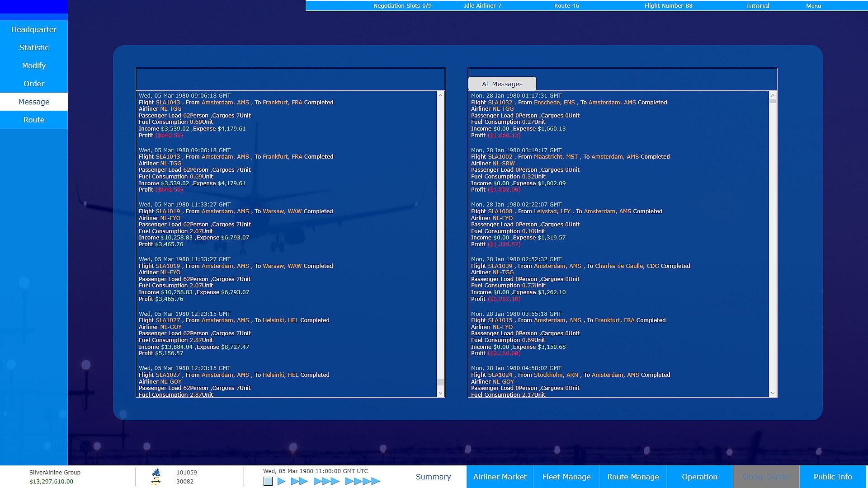The width and height of the screenshot is (868, 488).
Task: Open the Airliner Market tab
Action: (x=500, y=477)
